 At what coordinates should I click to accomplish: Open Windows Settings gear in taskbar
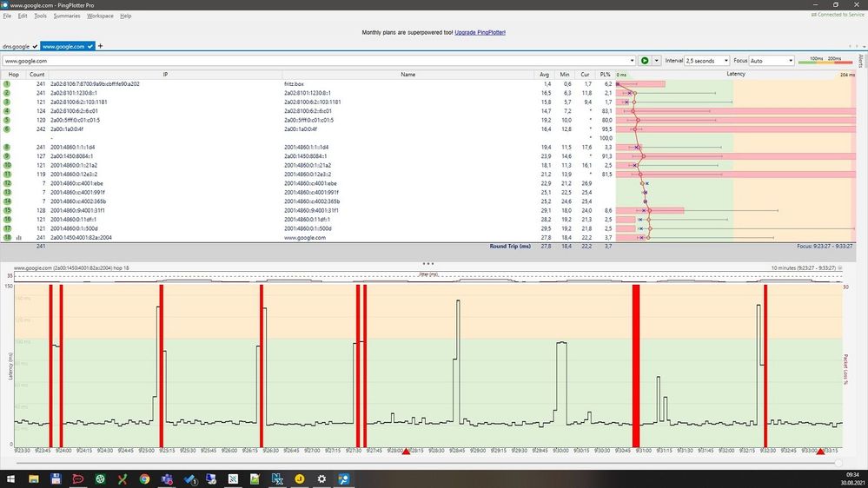tap(321, 478)
